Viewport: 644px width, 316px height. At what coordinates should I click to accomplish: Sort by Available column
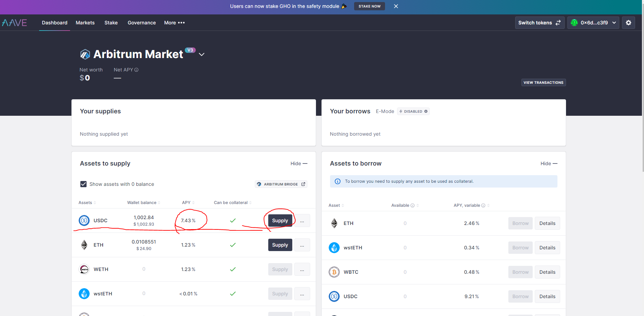405,205
